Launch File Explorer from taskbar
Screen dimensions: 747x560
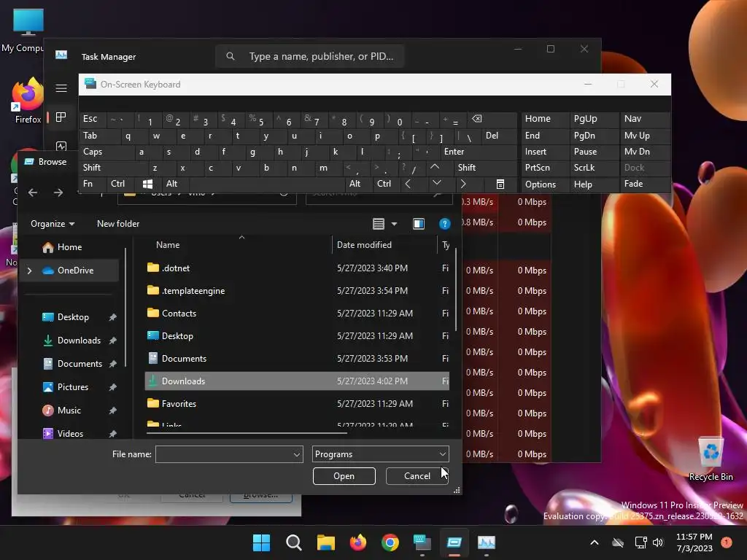tap(326, 542)
